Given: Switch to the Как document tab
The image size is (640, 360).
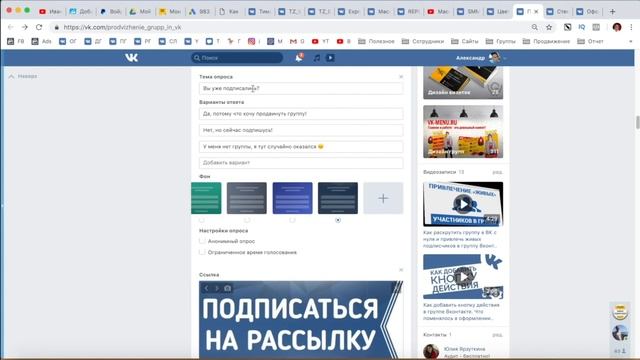Looking at the screenshot, I should tap(229, 11).
